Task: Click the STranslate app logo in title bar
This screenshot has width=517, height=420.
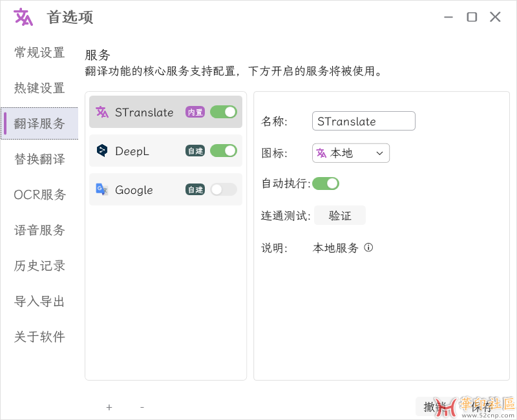Action: [x=21, y=17]
